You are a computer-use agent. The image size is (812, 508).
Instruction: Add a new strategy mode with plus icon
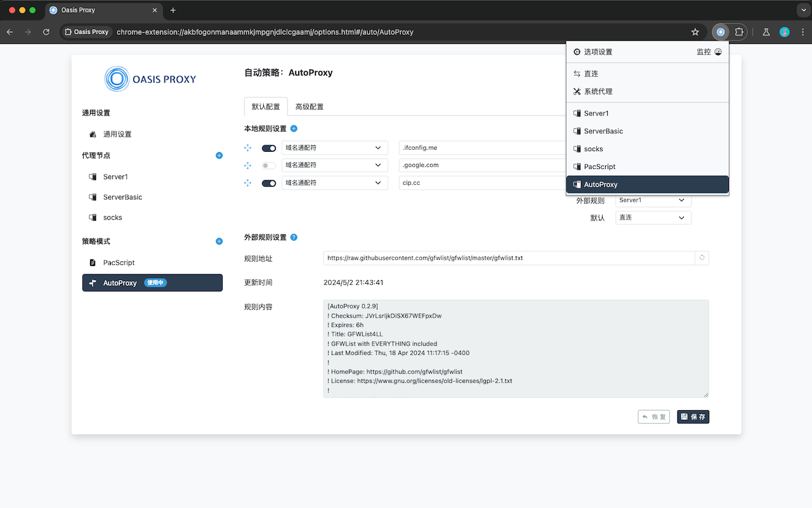[219, 241]
